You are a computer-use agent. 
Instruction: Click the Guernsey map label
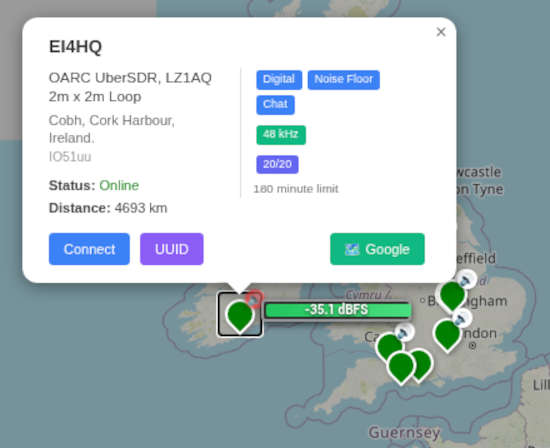point(404,432)
